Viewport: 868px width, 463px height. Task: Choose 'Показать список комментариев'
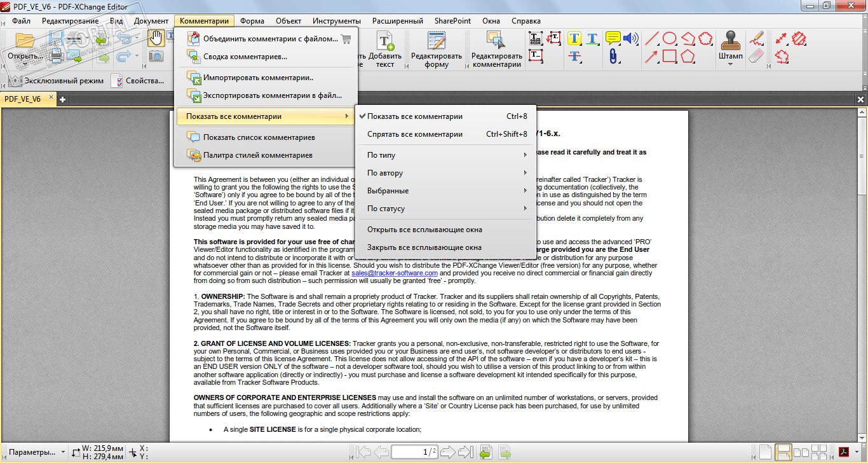coord(266,137)
